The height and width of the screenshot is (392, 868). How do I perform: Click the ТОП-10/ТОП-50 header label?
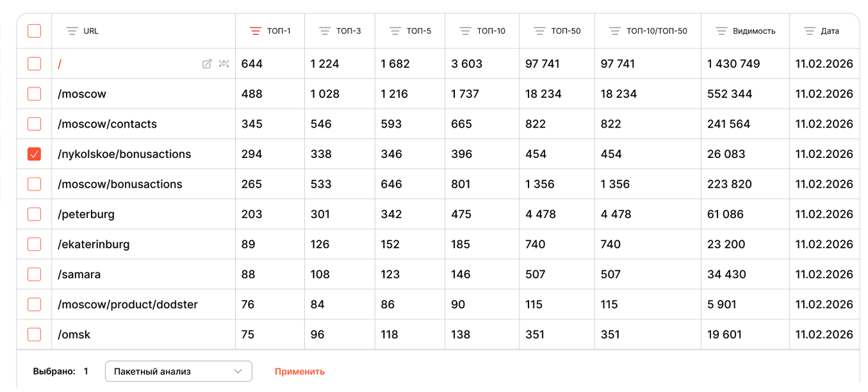(657, 31)
